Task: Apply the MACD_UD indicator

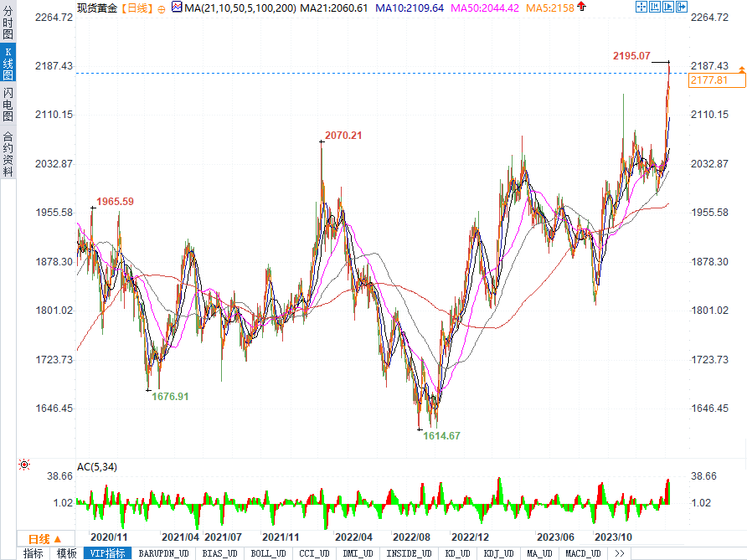Action: point(583,553)
